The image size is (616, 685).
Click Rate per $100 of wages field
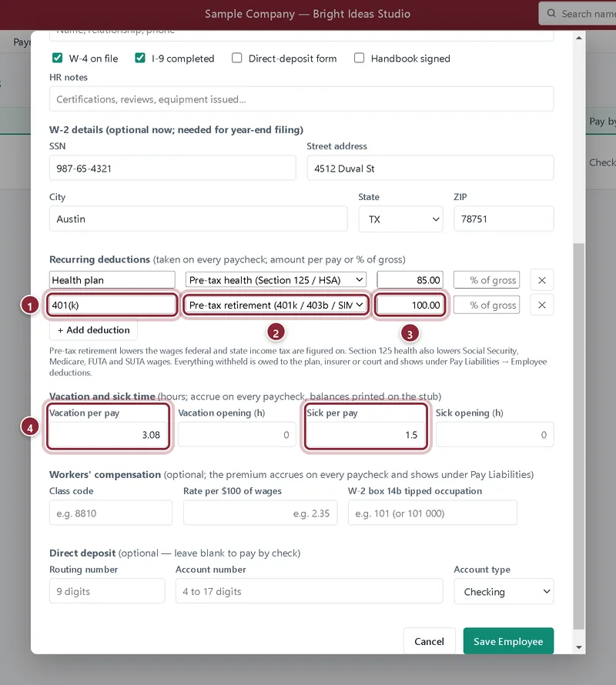click(260, 513)
